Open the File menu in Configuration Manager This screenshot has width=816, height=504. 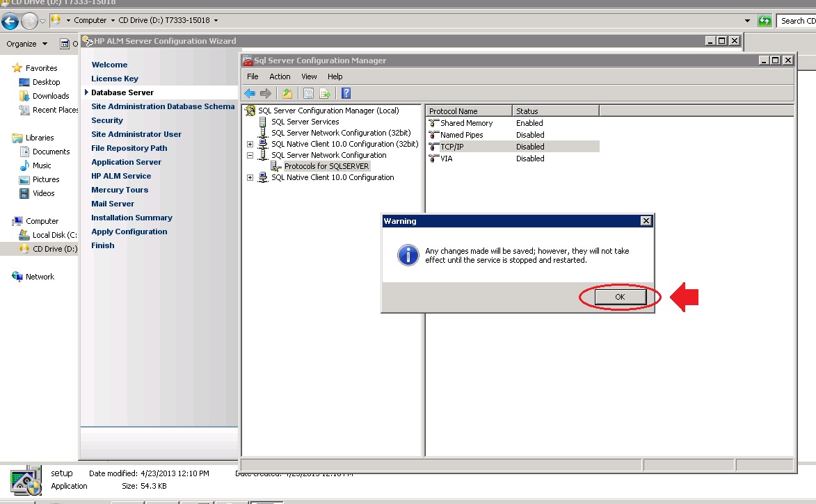tap(253, 76)
